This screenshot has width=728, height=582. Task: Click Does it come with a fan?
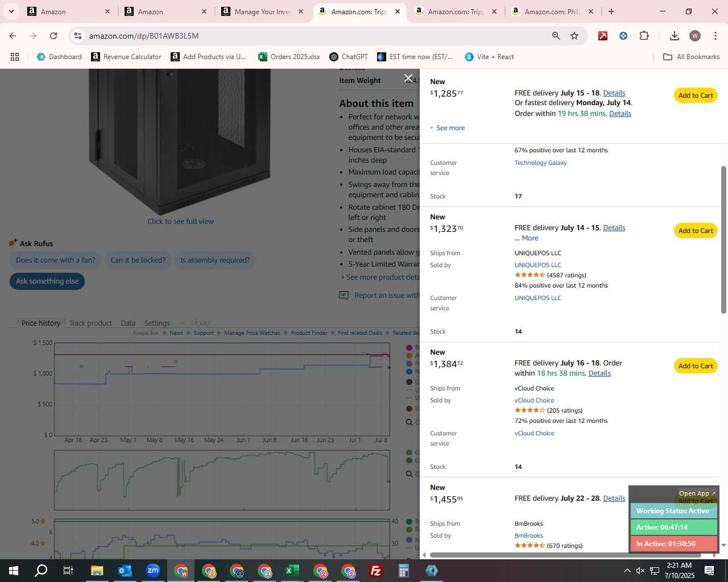56,260
